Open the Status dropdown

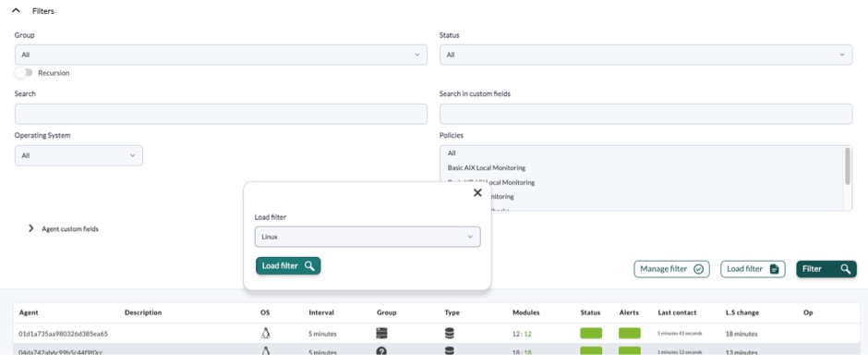[x=645, y=55]
